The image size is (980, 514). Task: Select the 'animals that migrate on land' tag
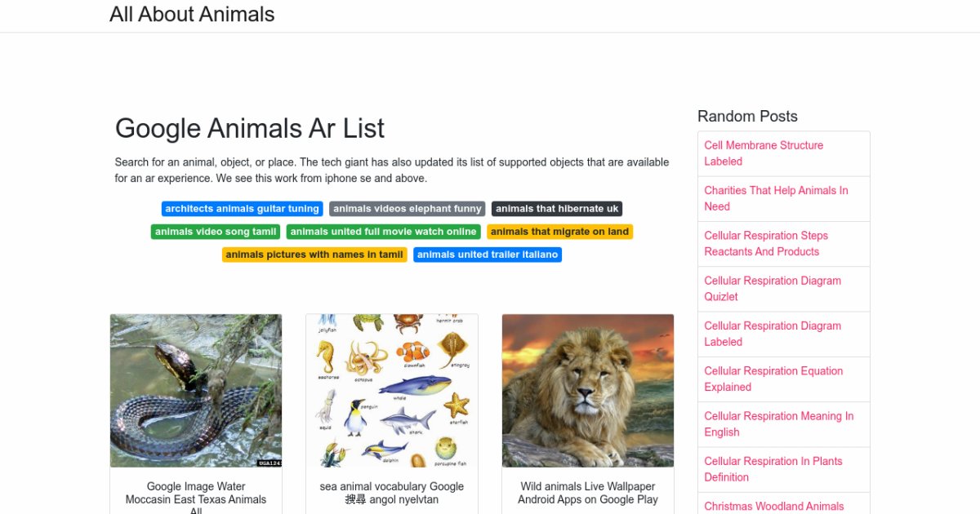coord(559,232)
